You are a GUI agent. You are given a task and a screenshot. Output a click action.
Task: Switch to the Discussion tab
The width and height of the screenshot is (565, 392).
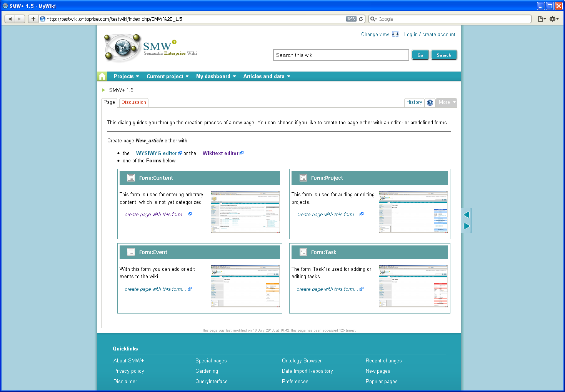pyautogui.click(x=134, y=102)
